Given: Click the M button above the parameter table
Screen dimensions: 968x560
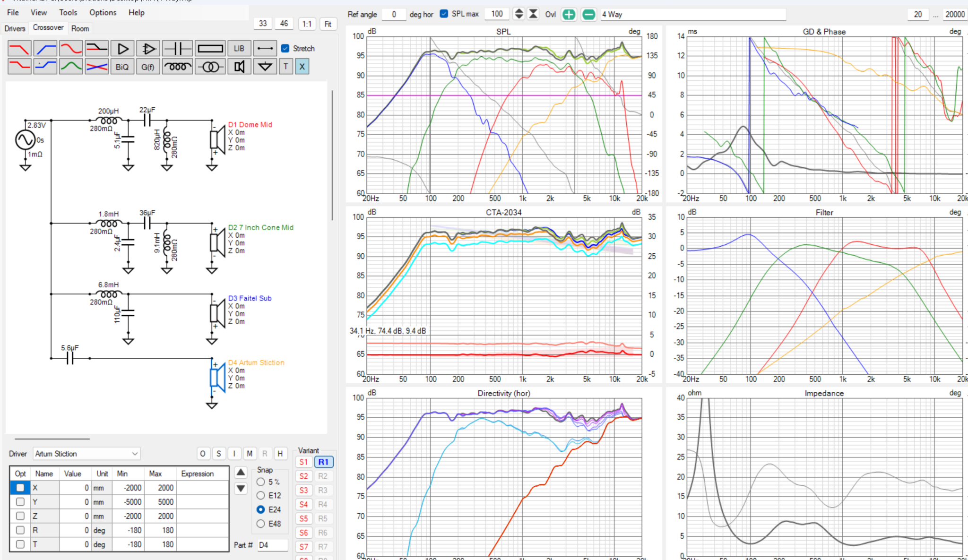Looking at the screenshot, I should click(250, 454).
